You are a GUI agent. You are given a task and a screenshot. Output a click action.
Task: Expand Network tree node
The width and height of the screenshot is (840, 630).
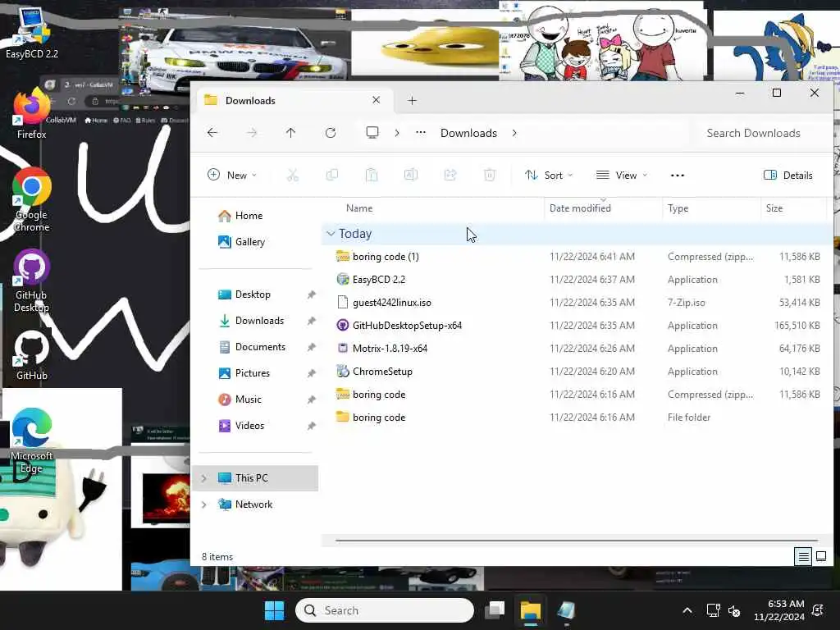204,504
